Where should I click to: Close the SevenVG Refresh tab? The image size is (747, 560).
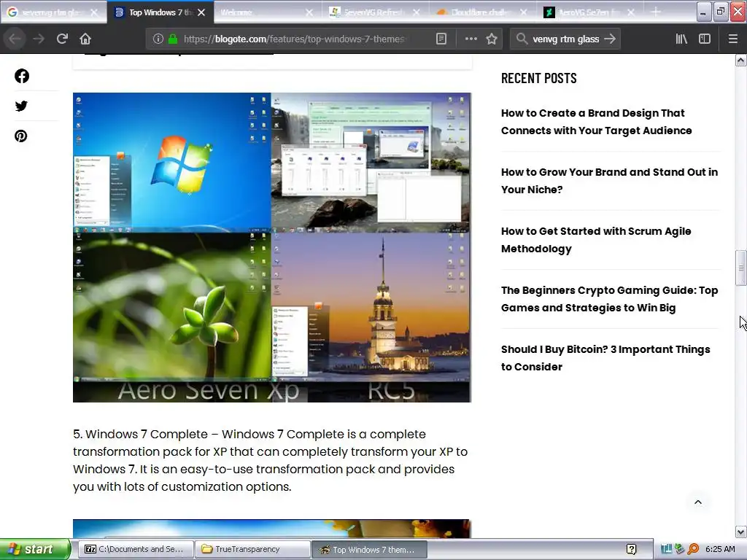(x=417, y=12)
